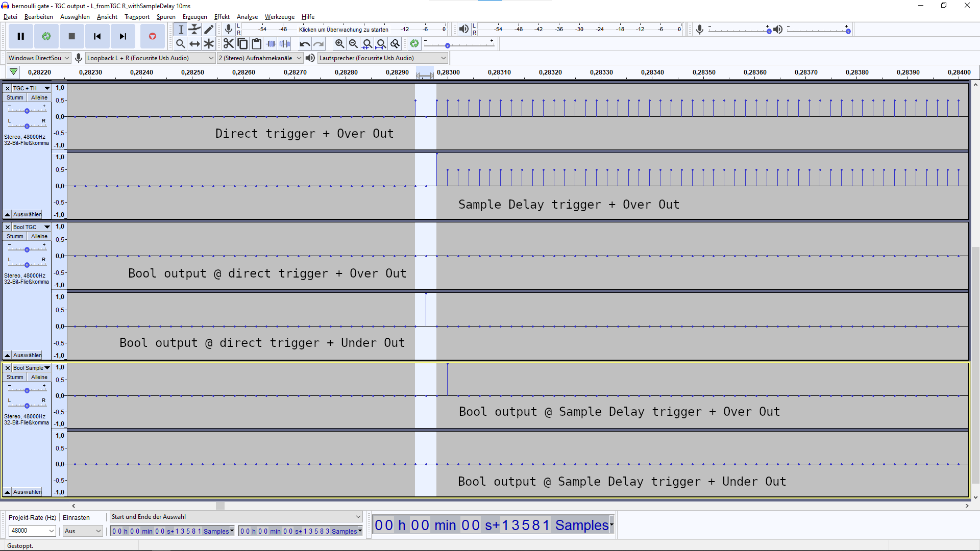Redo the last undone action

point(318,43)
